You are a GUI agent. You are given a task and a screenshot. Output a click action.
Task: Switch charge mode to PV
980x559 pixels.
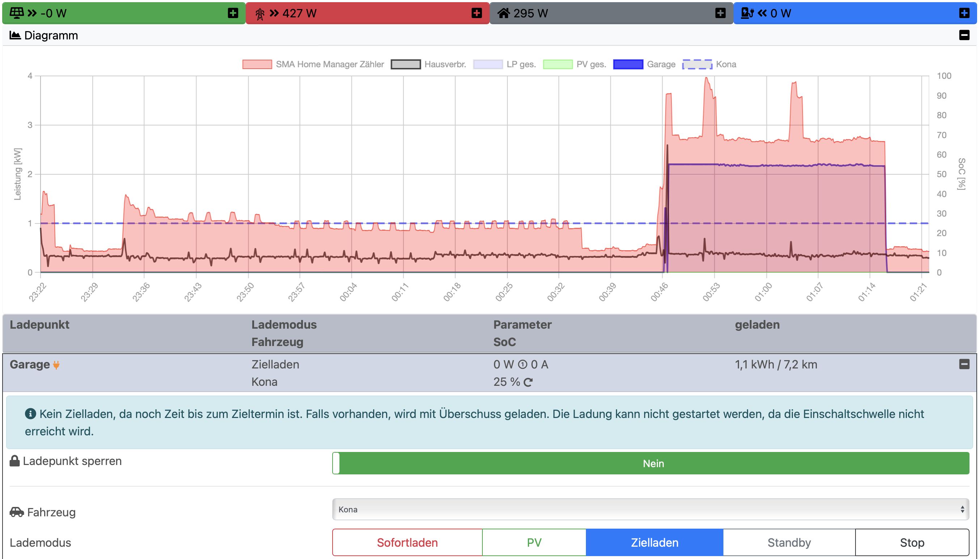pyautogui.click(x=534, y=542)
